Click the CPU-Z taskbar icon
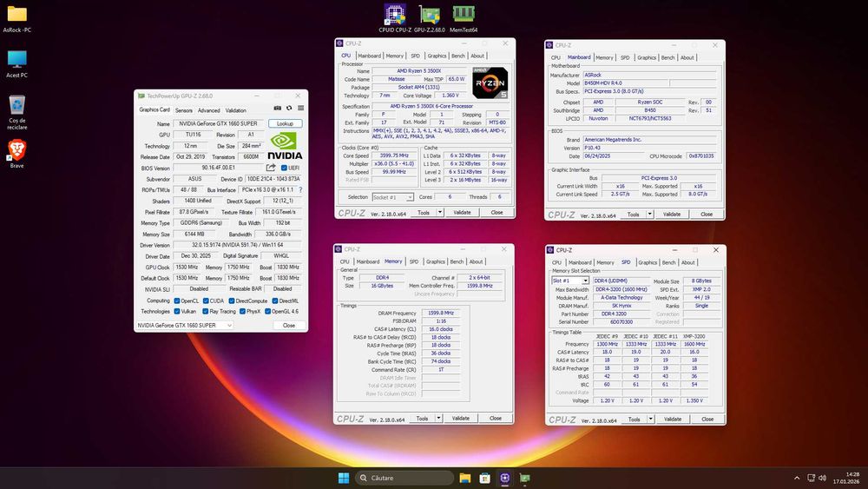This screenshot has width=868, height=489. coord(505,478)
